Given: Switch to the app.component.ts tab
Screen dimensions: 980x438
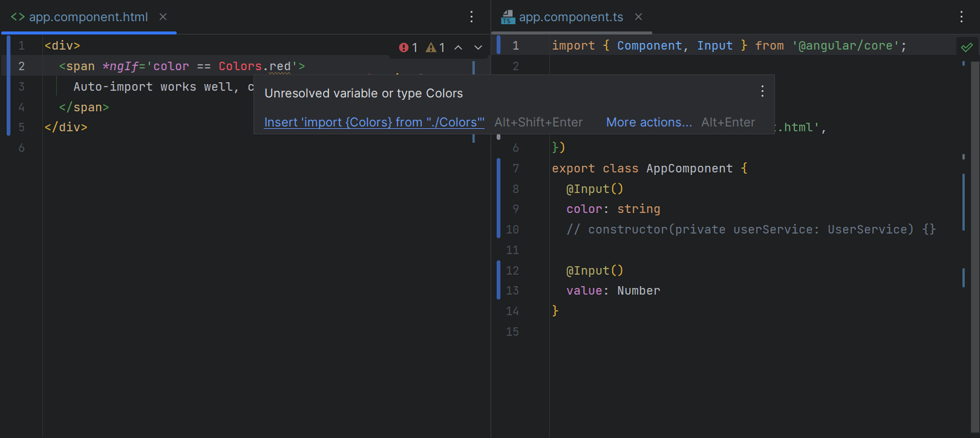Looking at the screenshot, I should (x=570, y=17).
